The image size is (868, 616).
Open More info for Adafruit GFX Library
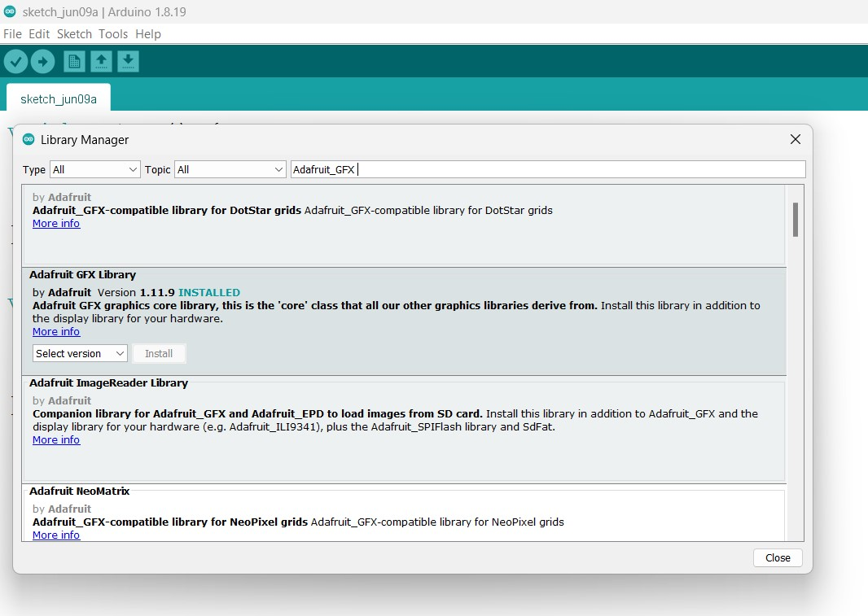[x=56, y=332]
